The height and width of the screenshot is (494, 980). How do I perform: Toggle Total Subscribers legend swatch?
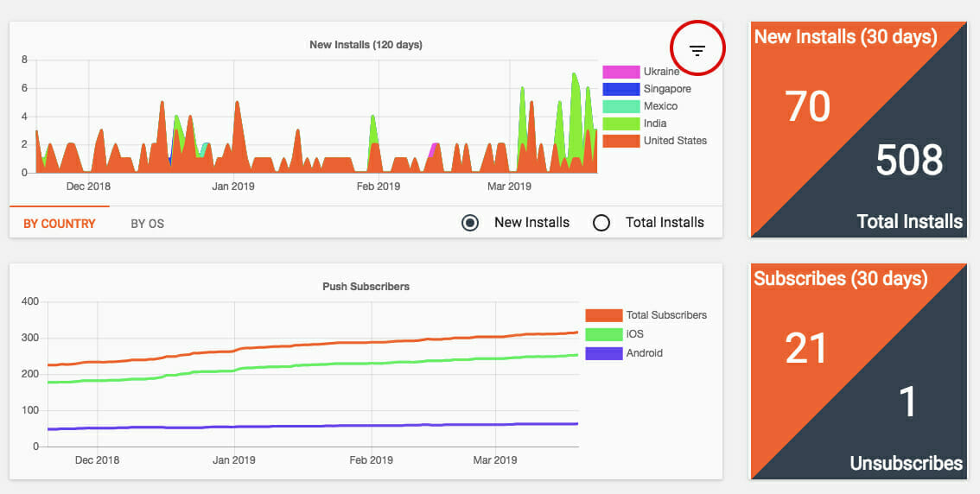click(604, 315)
